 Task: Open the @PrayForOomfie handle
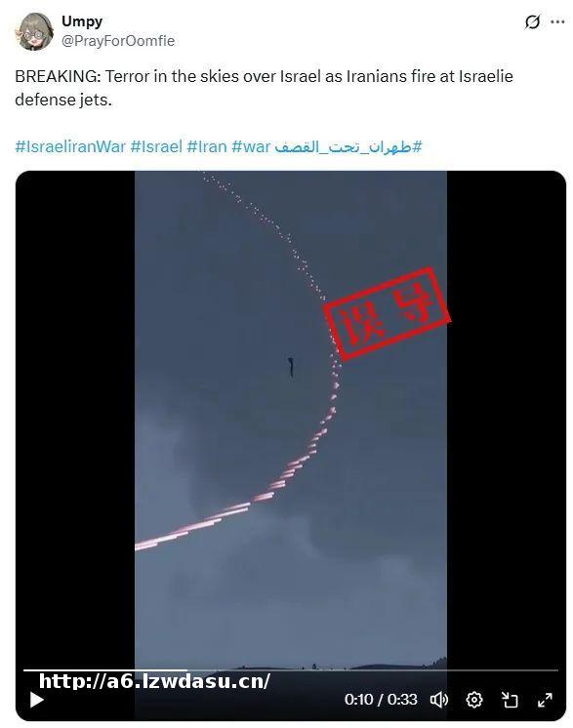118,41
